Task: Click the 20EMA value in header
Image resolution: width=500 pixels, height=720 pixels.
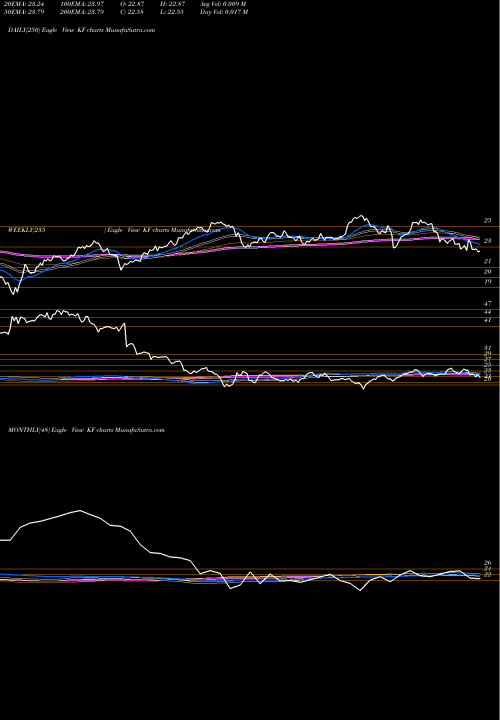Action: coord(24,4)
